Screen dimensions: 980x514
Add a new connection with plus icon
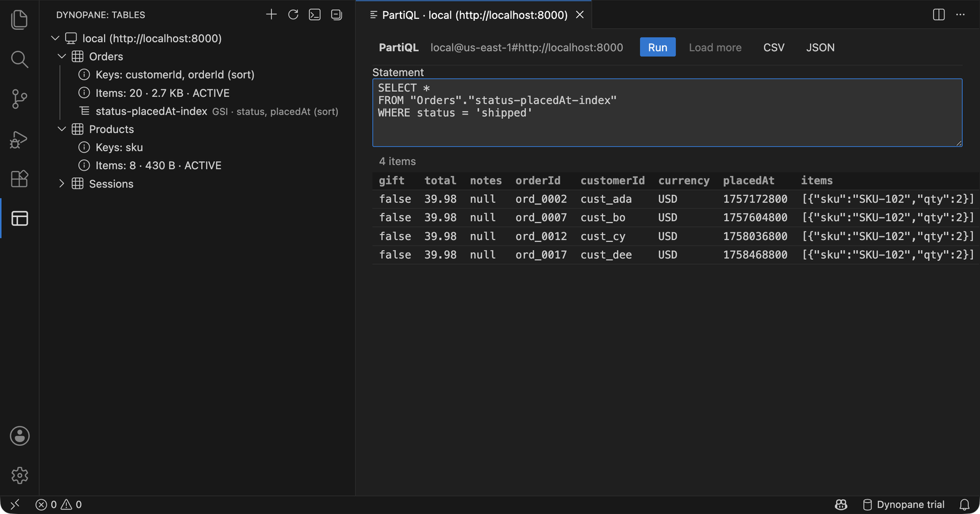coord(271,14)
